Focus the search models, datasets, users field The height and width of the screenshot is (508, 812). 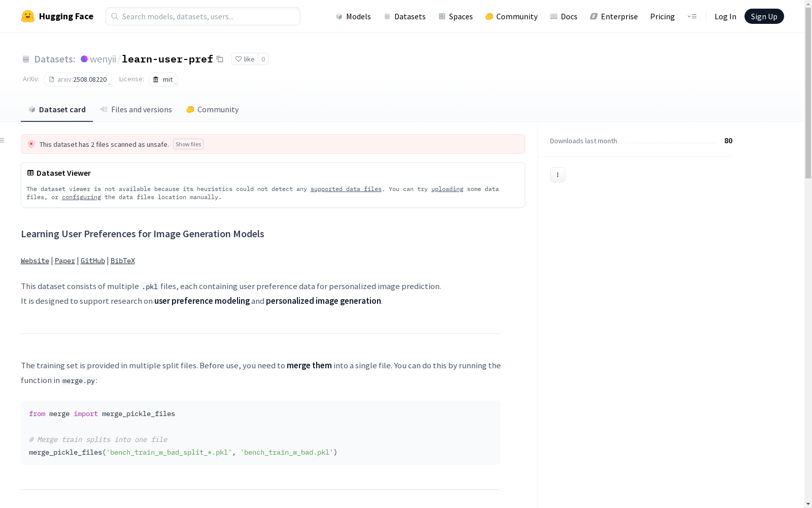(203, 16)
